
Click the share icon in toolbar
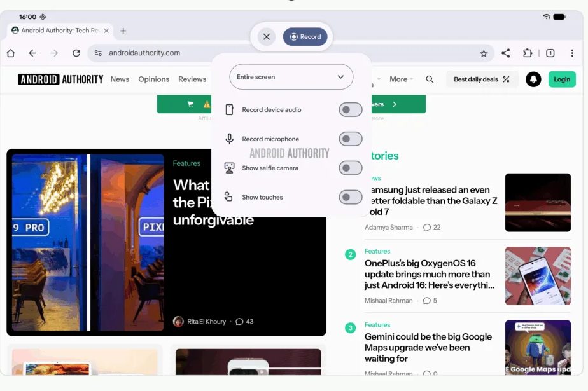tap(506, 53)
